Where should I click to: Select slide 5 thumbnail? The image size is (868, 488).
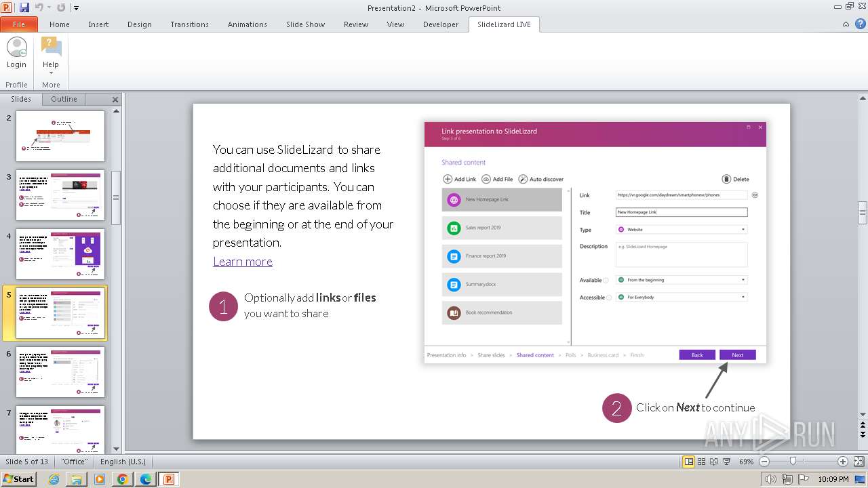[60, 313]
